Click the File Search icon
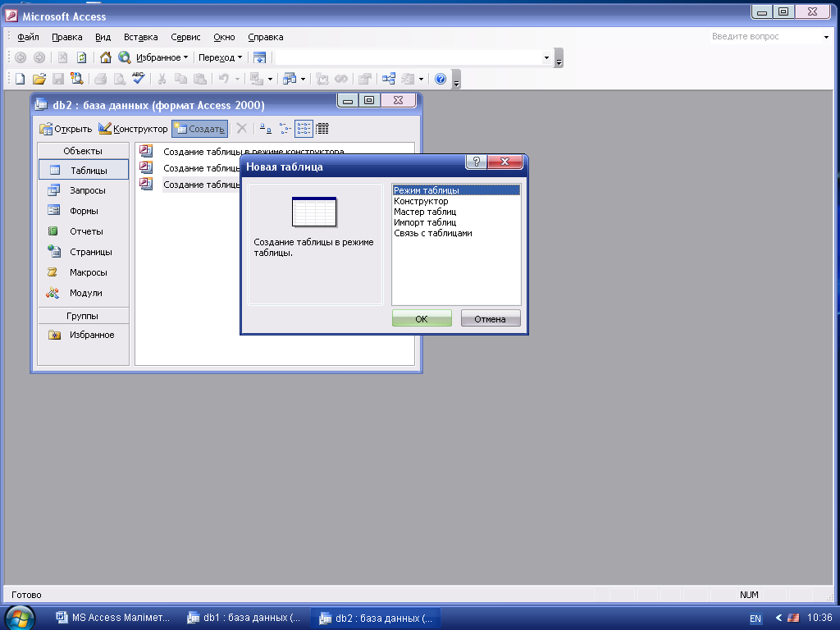 click(x=76, y=80)
